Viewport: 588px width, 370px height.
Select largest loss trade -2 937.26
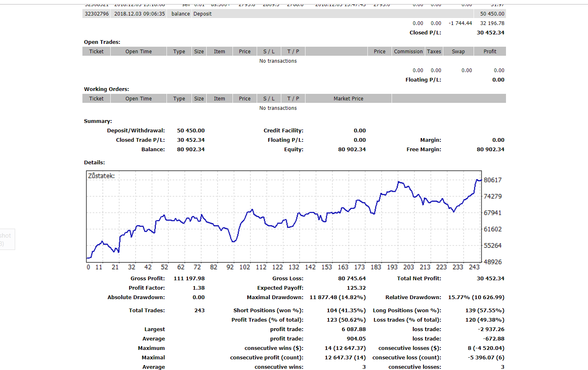(x=491, y=329)
